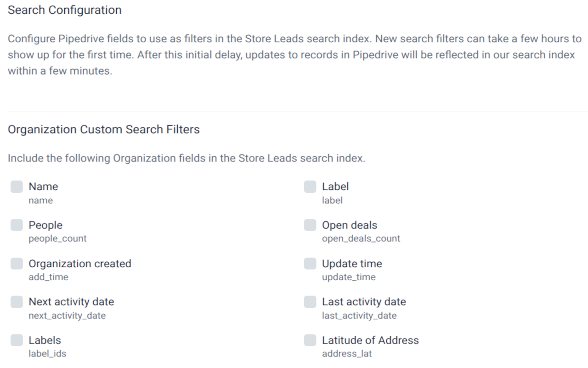Check the Organization created box
This screenshot has width=588, height=368.
pos(17,264)
